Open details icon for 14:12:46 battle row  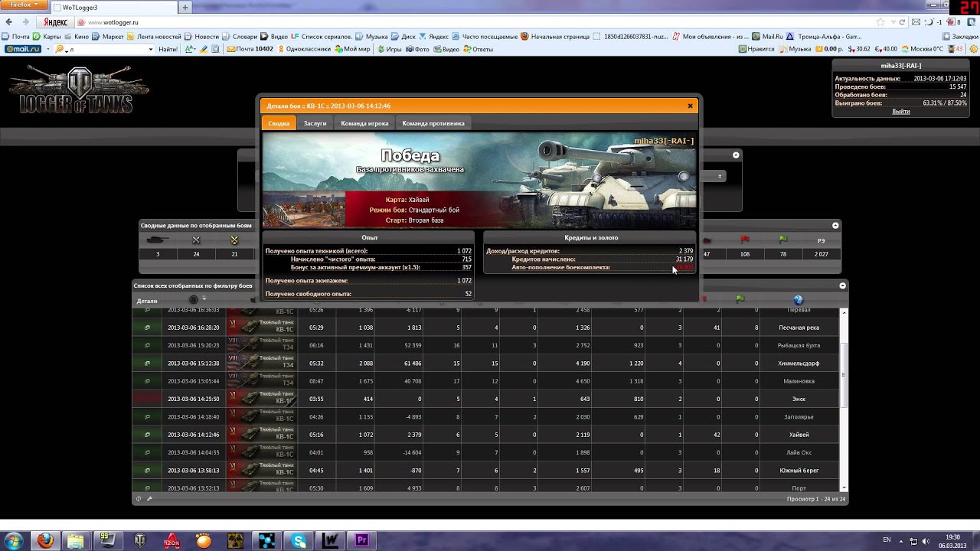(x=147, y=435)
